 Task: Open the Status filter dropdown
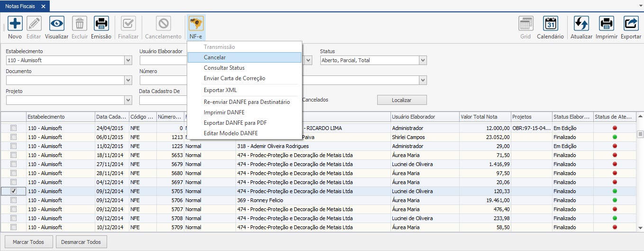[423, 60]
